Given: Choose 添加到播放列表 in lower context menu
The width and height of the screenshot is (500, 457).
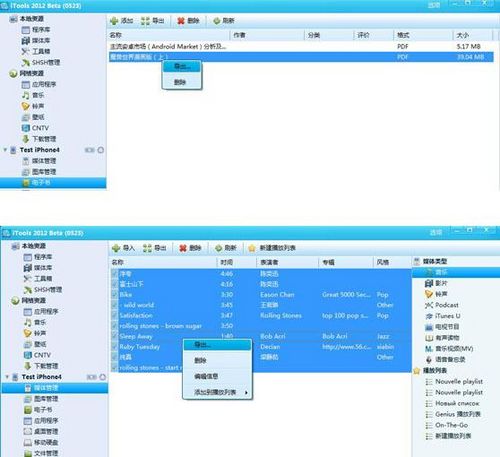Looking at the screenshot, I should [217, 392].
